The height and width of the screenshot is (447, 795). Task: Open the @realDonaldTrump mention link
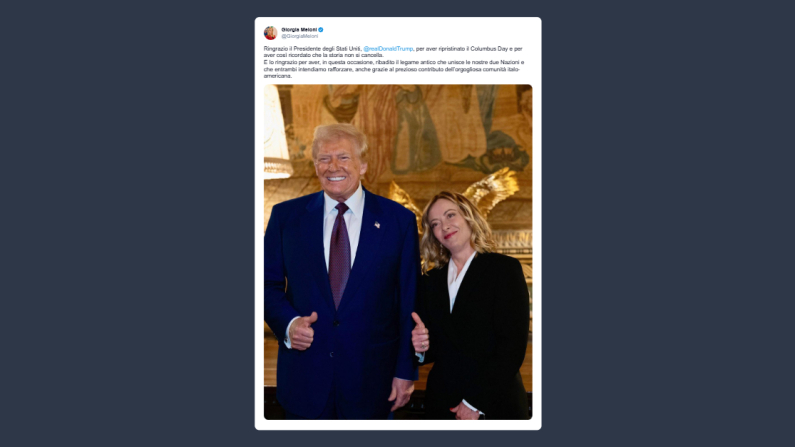point(388,49)
